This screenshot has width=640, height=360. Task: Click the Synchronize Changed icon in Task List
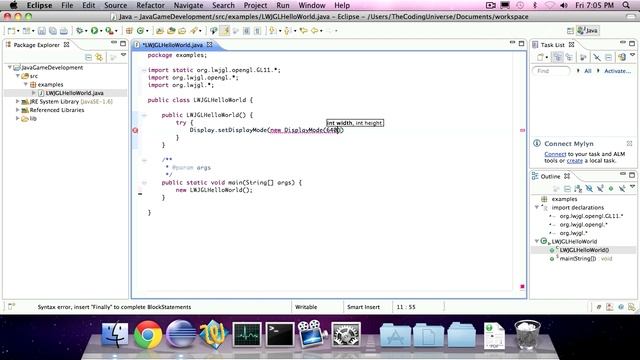pos(622,57)
